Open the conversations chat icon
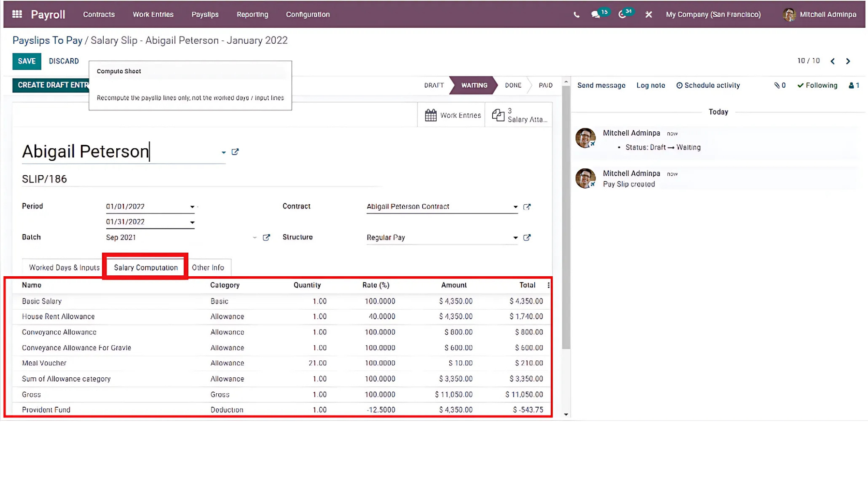The width and height of the screenshot is (868, 477). 596,14
